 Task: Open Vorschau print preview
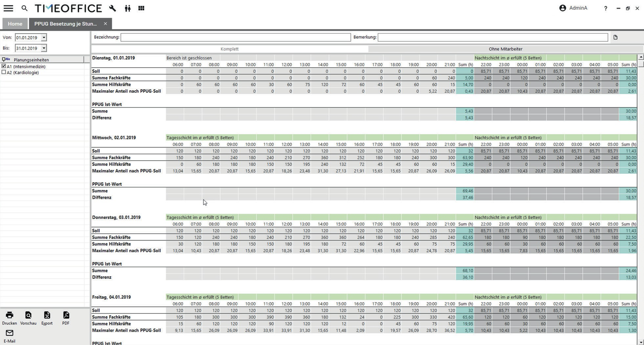coord(28,315)
